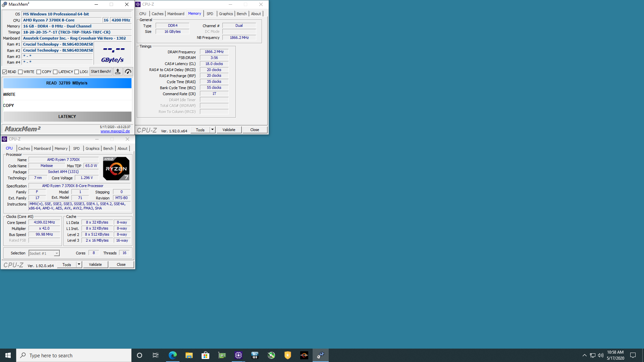Click the green circuit card taskbar icon

(222, 355)
